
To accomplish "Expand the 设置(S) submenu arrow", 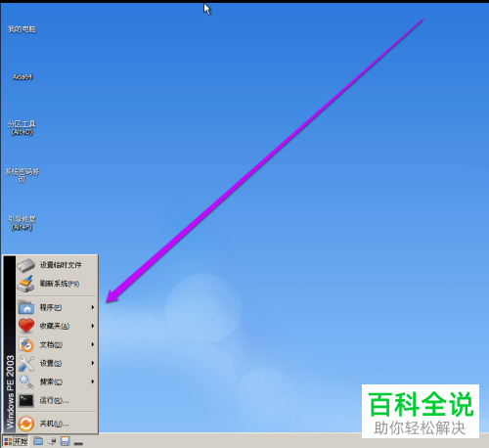I will click(x=93, y=363).
